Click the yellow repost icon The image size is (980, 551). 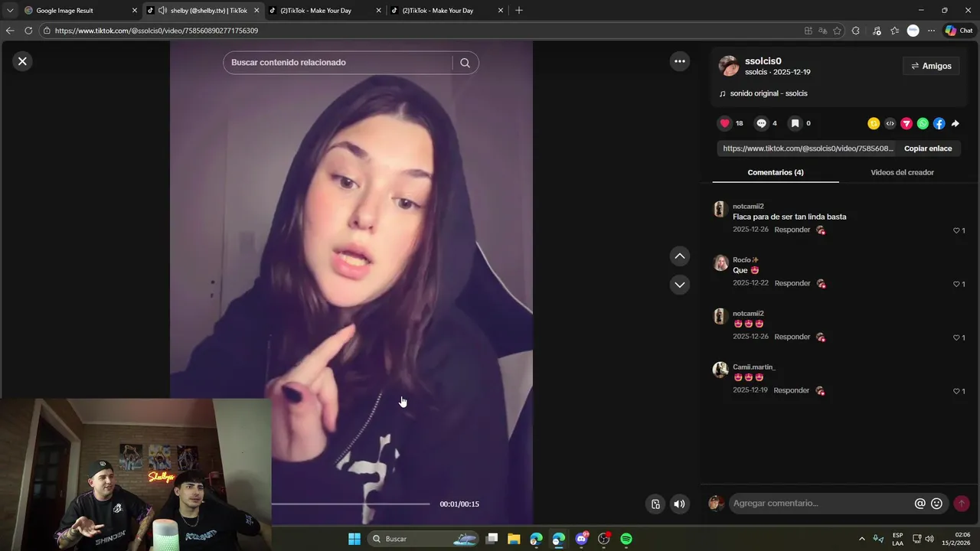click(874, 123)
